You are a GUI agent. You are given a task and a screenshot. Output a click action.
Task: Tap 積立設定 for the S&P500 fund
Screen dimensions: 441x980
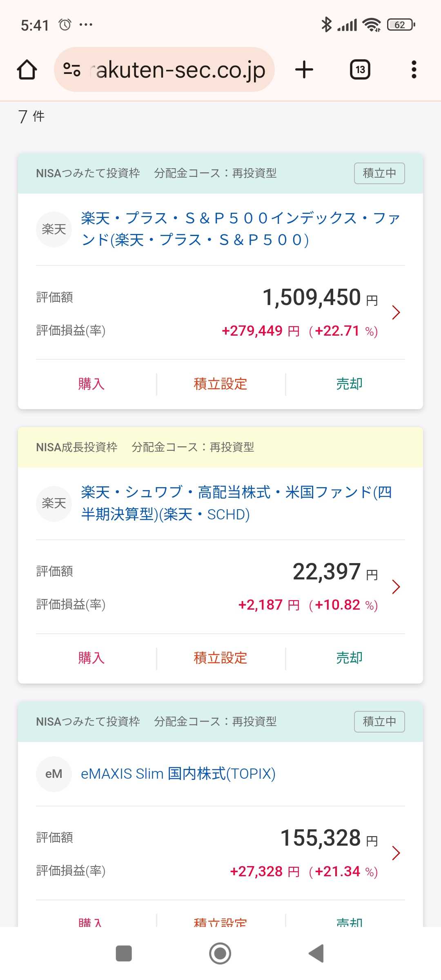coord(220,384)
